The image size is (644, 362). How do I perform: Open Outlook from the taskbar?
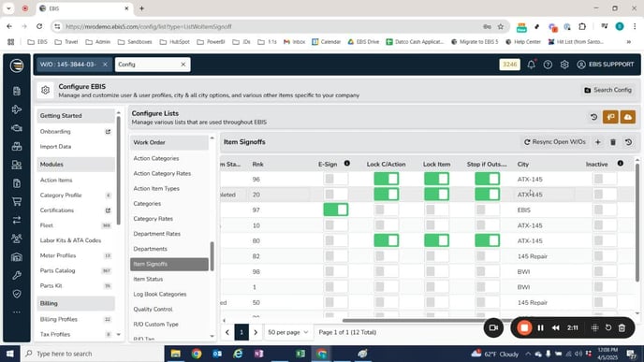[217, 354]
